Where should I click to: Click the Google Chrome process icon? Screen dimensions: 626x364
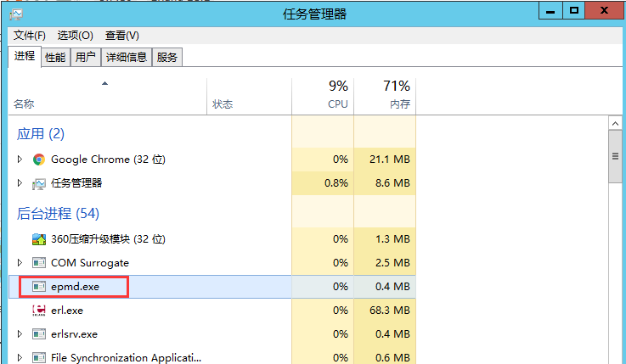coord(38,160)
